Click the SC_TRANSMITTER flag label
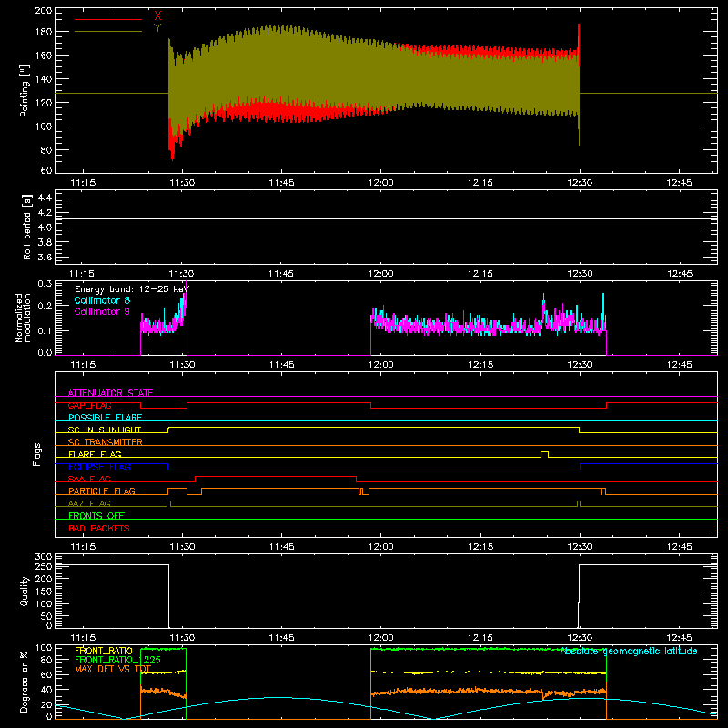The height and width of the screenshot is (728, 728). tap(106, 441)
